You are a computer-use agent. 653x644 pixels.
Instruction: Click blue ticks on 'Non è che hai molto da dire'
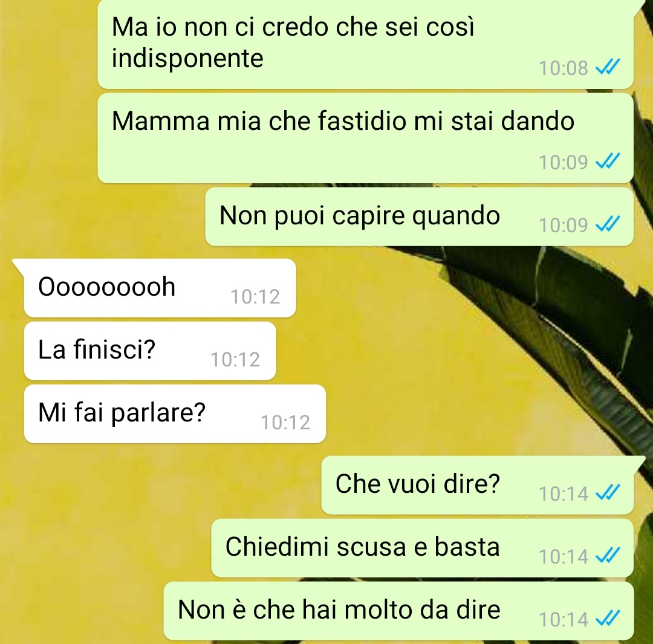pyautogui.click(x=608, y=618)
